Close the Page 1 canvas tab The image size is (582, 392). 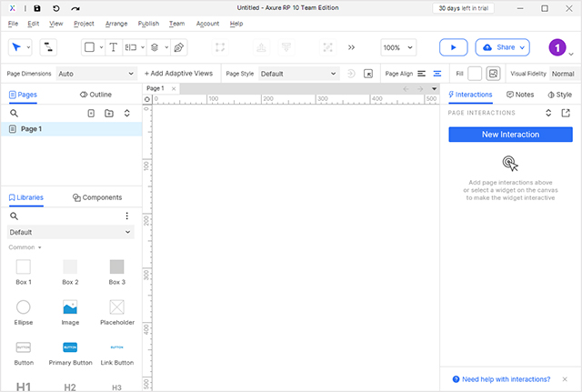[x=174, y=88]
